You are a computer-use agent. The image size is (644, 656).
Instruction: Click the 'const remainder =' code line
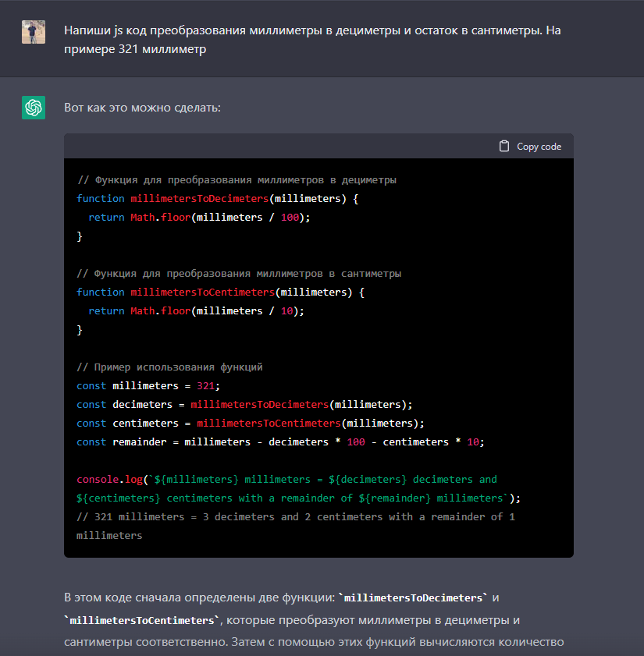tap(280, 442)
